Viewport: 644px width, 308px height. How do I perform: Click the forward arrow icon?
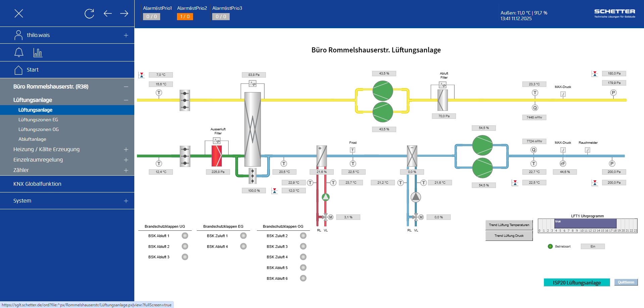click(x=124, y=13)
